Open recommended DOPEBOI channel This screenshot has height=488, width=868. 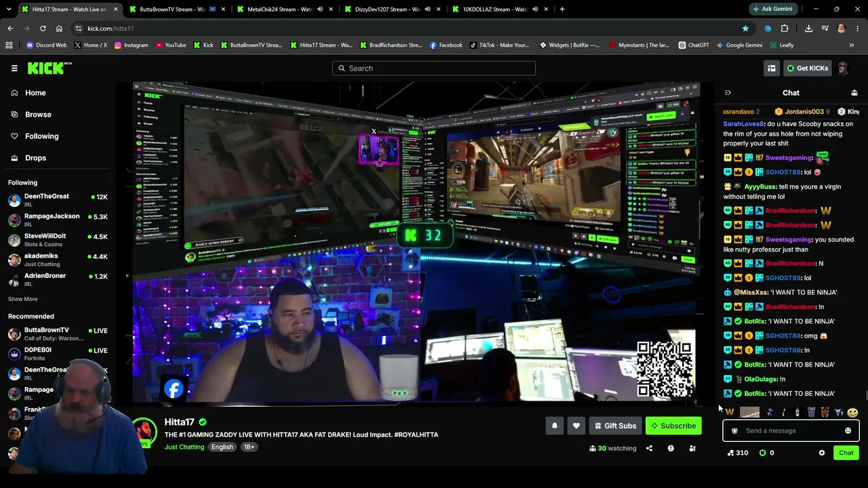(58, 353)
